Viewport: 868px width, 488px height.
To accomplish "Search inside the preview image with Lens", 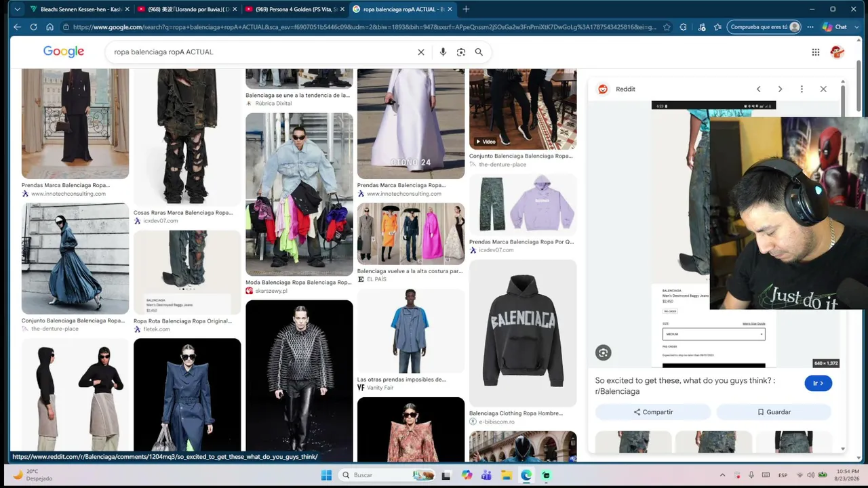I will coord(604,352).
